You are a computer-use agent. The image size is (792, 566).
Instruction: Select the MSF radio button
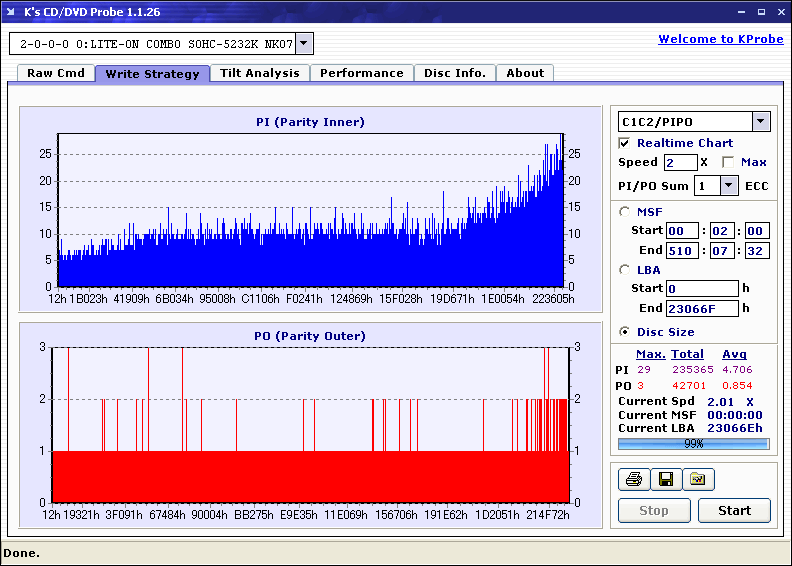[625, 211]
